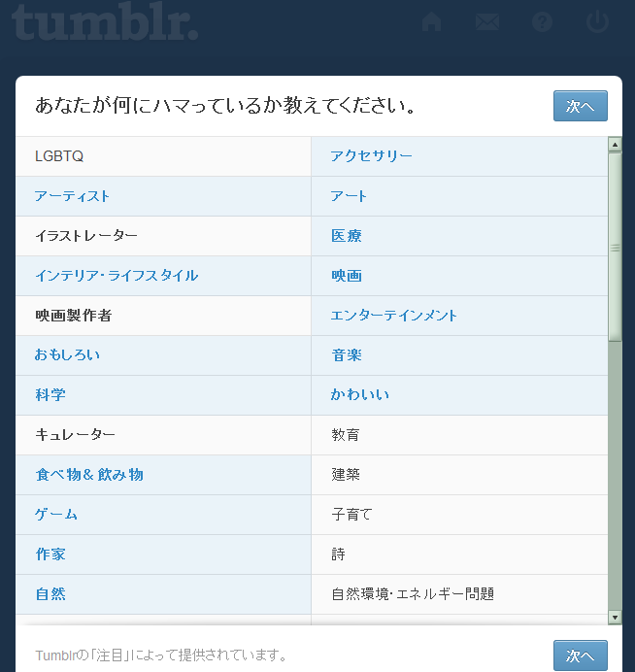The width and height of the screenshot is (635, 672).
Task: Deselect the アート interest
Action: pos(459,196)
